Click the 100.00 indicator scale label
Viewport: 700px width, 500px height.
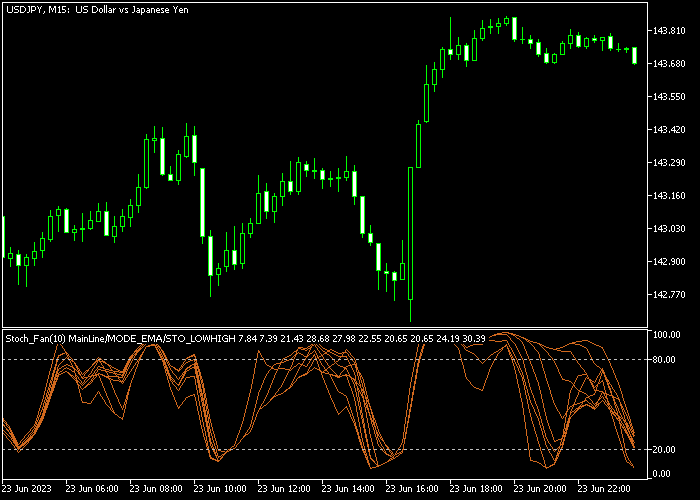[667, 335]
